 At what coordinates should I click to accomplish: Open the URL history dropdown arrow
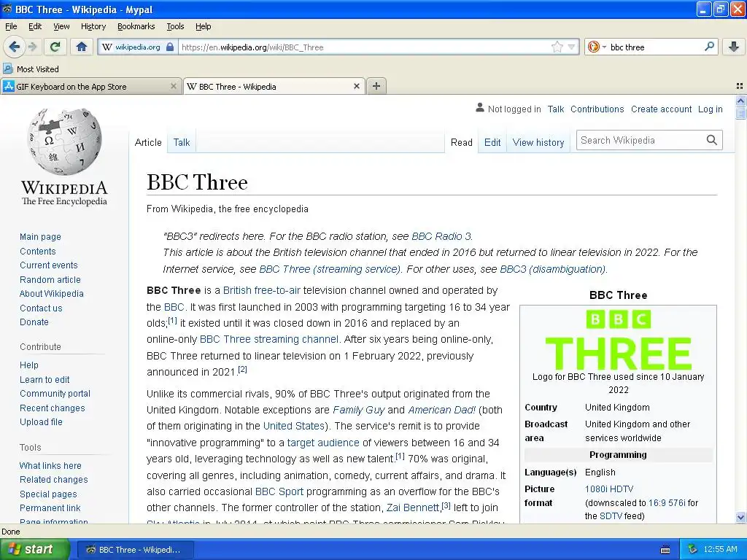coord(571,47)
